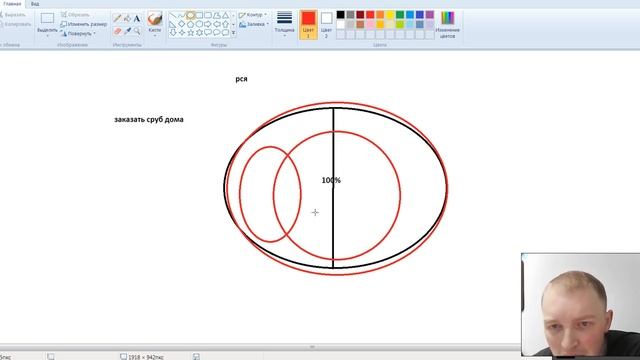This screenshot has width=640, height=360.
Task: Choose the six-point star shape
Action: point(199,32)
